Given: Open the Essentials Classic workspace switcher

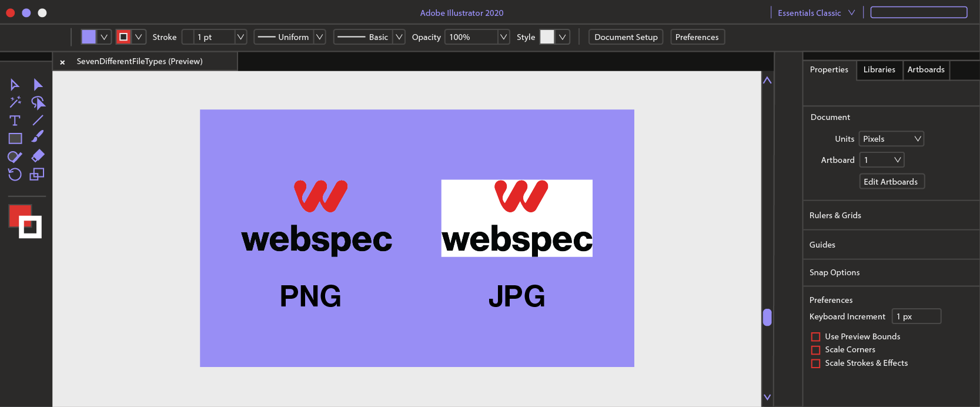Looking at the screenshot, I should click(816, 13).
